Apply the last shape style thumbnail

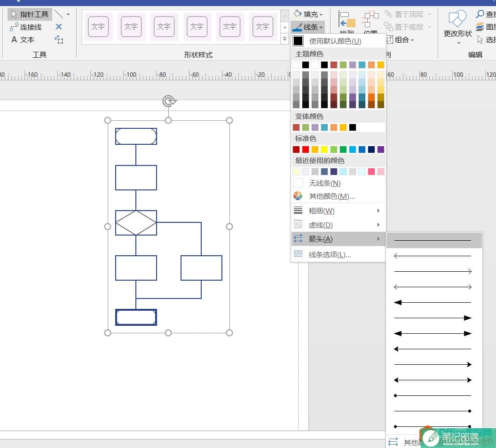point(262,27)
